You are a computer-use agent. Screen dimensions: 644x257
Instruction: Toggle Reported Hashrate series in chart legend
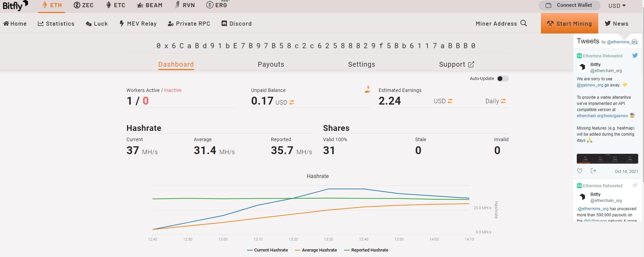[366, 250]
